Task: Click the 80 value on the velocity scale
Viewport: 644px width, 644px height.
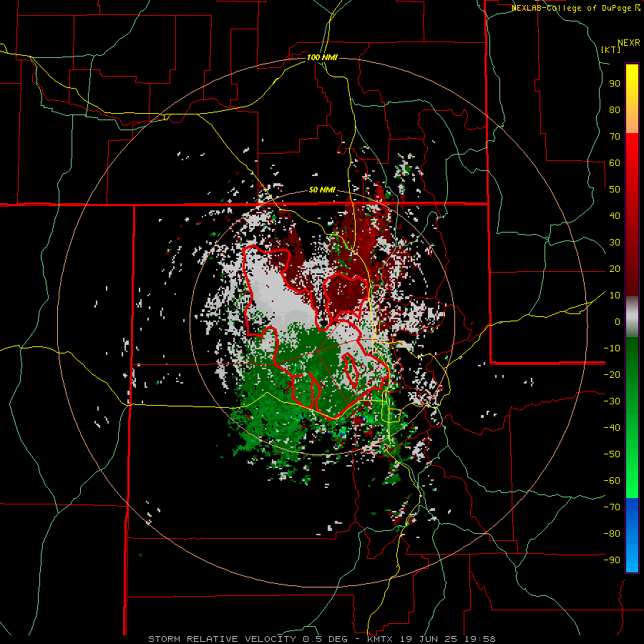Action: coord(615,110)
